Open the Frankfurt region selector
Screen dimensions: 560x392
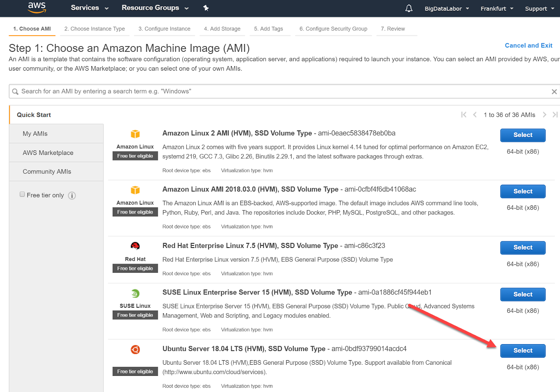click(x=497, y=8)
